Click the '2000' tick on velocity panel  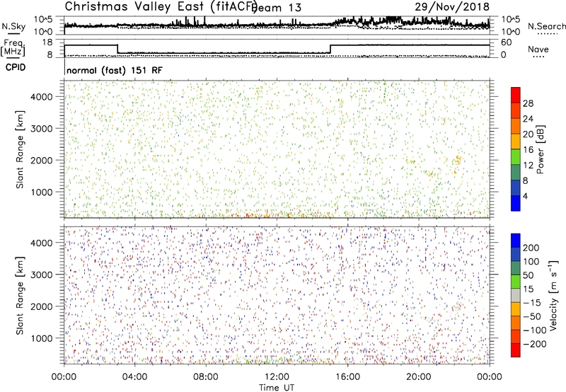point(41,306)
